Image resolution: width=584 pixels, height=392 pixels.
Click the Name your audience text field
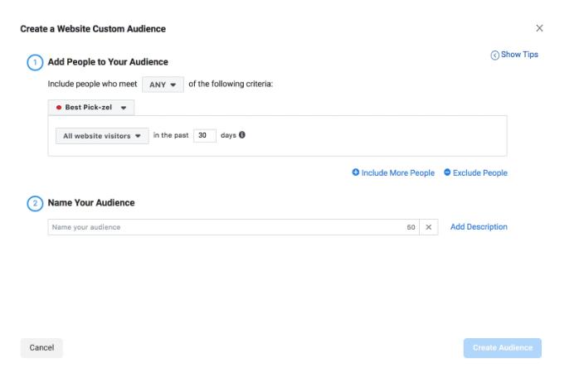[x=234, y=227]
